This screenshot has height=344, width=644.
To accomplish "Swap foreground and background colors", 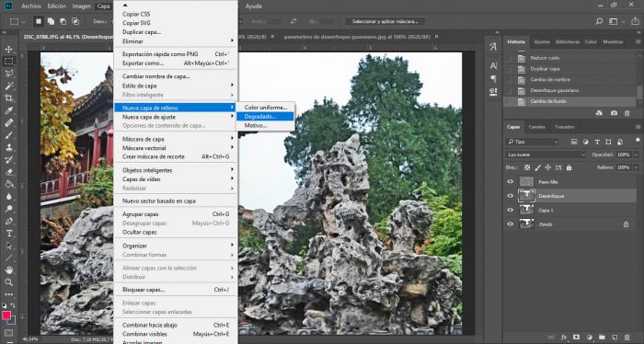I will [x=13, y=305].
